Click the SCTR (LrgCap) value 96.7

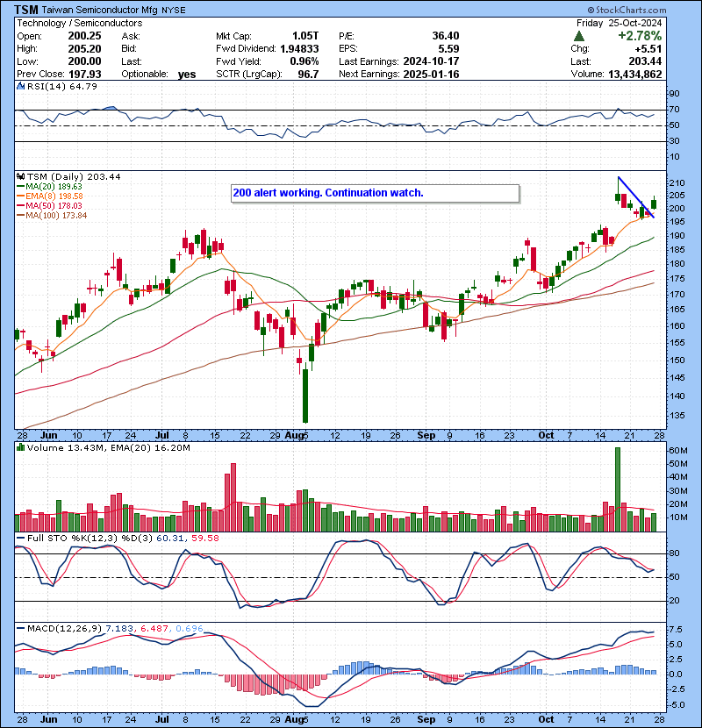pos(309,74)
